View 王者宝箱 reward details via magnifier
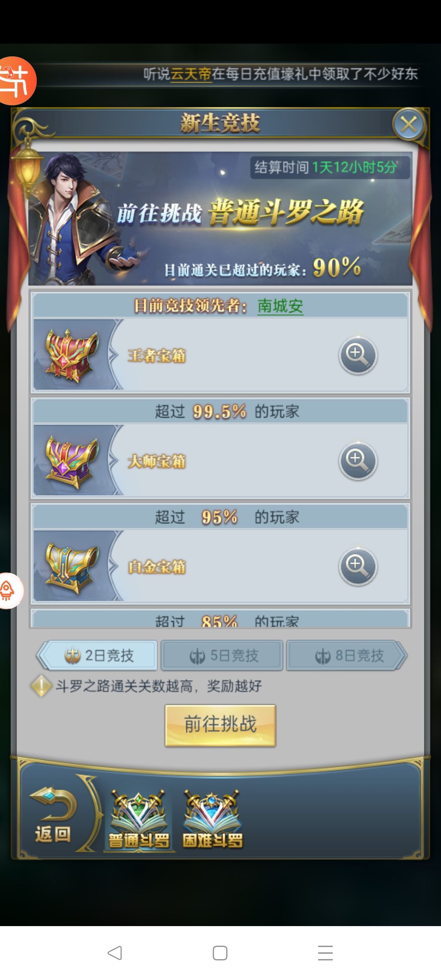Viewport: 441px width, 980px height. pos(358,355)
